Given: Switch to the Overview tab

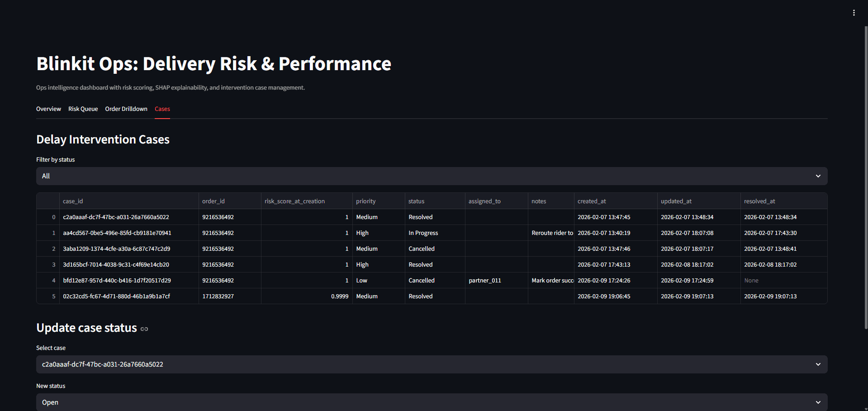Looking at the screenshot, I should point(48,109).
